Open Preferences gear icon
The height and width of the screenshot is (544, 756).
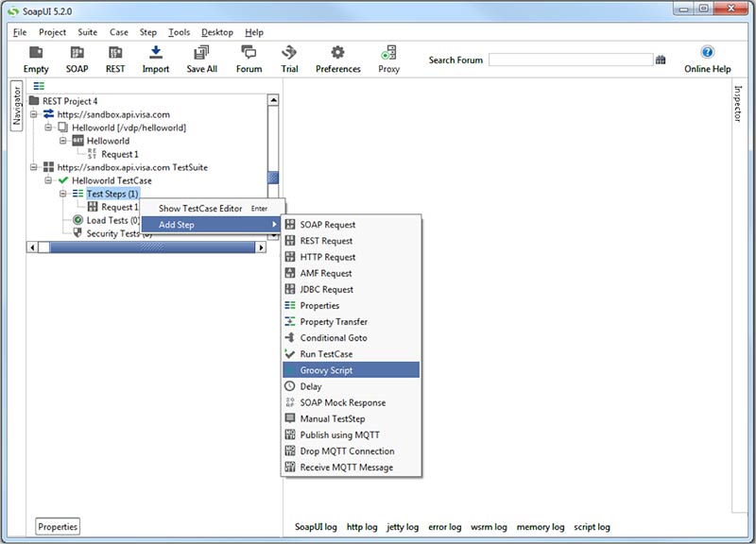[x=337, y=53]
